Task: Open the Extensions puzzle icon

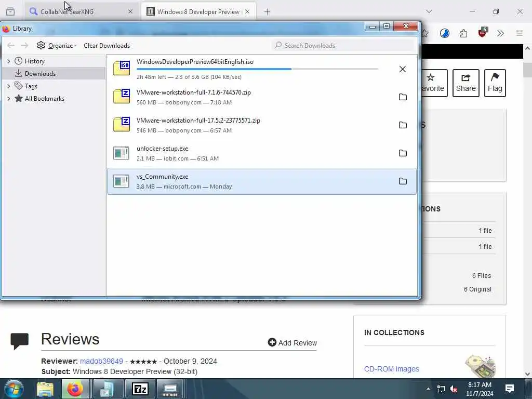Action: click(x=463, y=33)
